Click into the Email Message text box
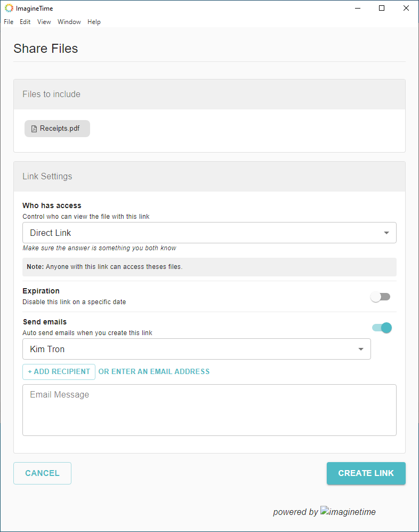419x532 pixels. (209, 410)
